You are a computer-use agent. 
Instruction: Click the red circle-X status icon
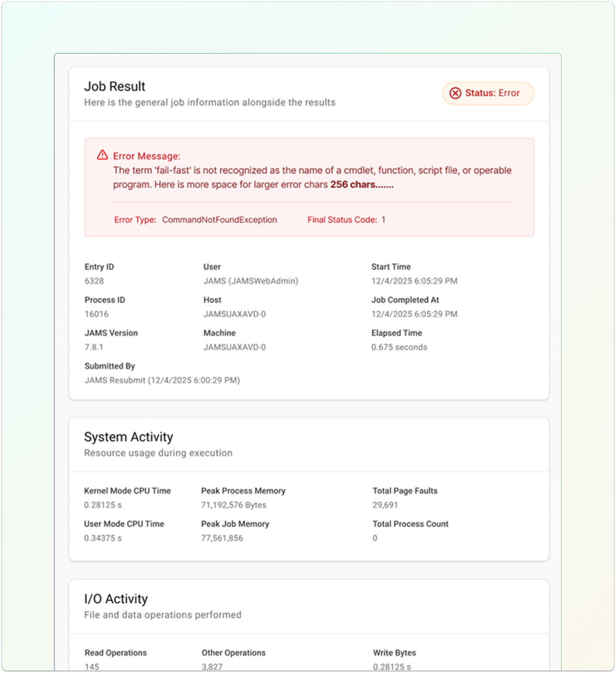pos(455,93)
